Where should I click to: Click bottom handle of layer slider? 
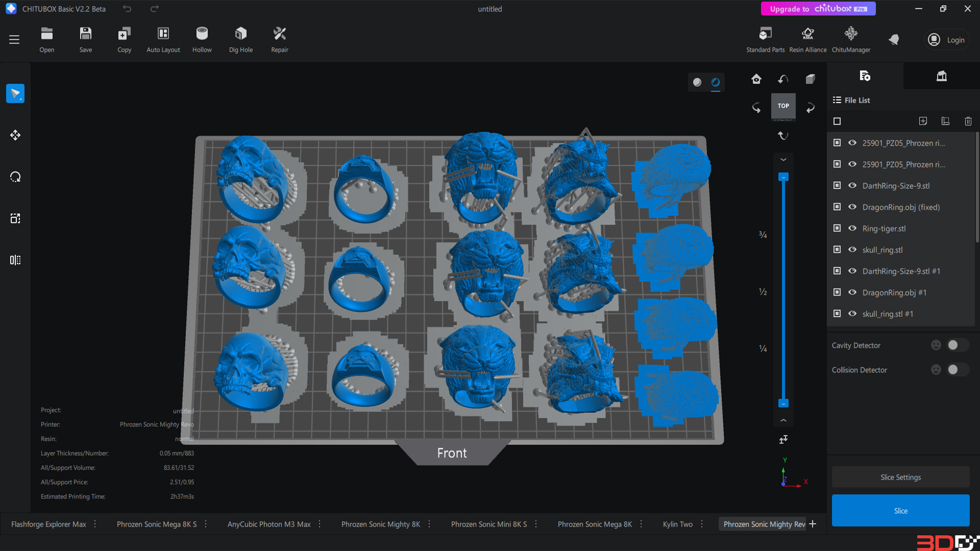pyautogui.click(x=783, y=403)
